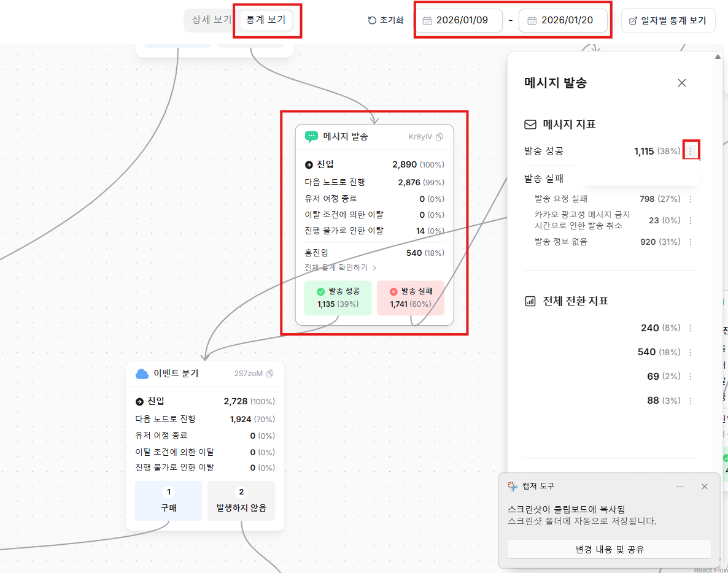The image size is (728, 573).
Task: Click the 변경 내용 및 공유 button
Action: click(610, 549)
